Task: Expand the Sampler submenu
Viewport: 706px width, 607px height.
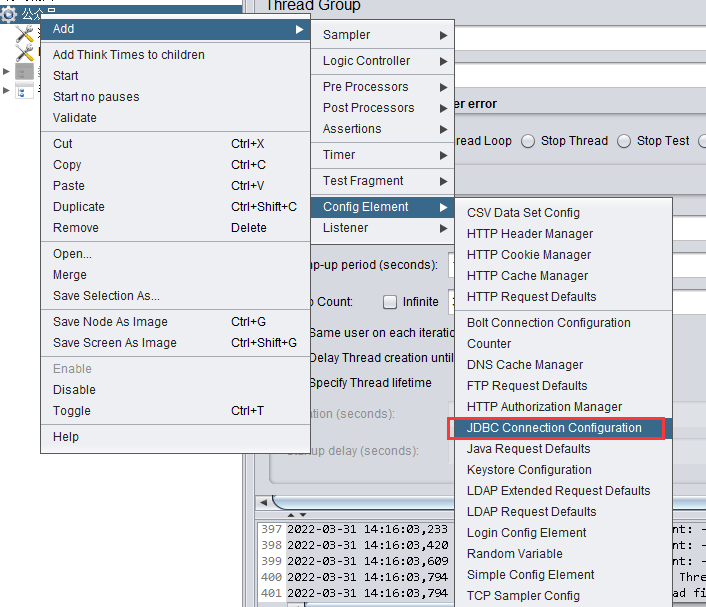Action: point(382,35)
